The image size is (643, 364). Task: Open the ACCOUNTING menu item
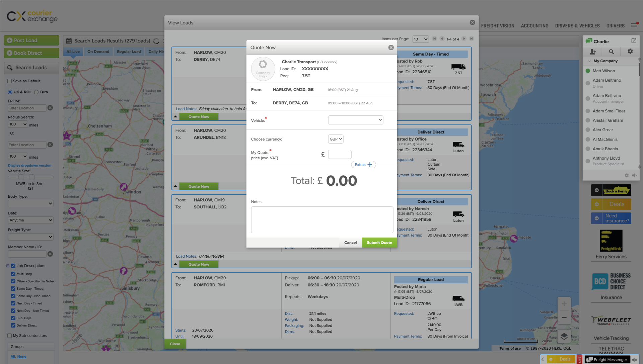click(534, 26)
